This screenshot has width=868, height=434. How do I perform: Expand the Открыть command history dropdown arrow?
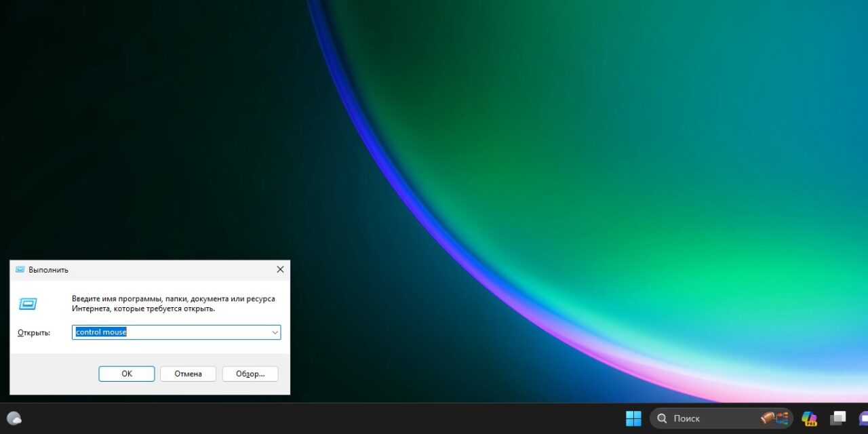(x=275, y=332)
